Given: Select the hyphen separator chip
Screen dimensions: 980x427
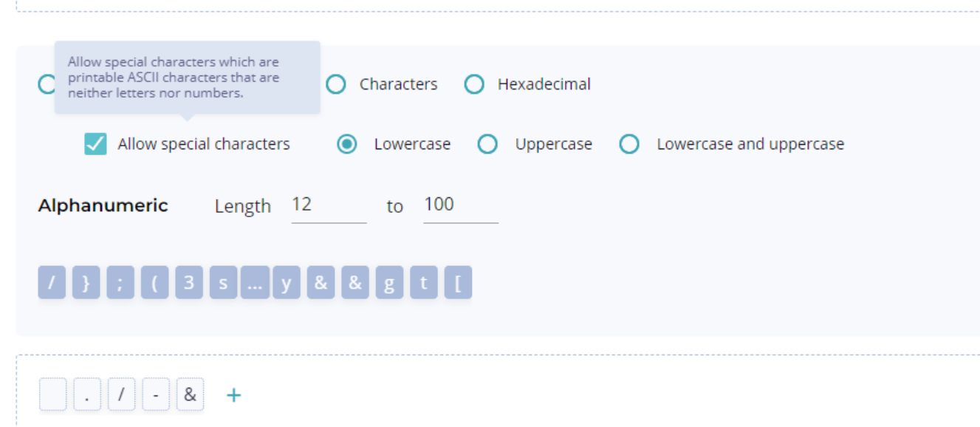Looking at the screenshot, I should [156, 395].
